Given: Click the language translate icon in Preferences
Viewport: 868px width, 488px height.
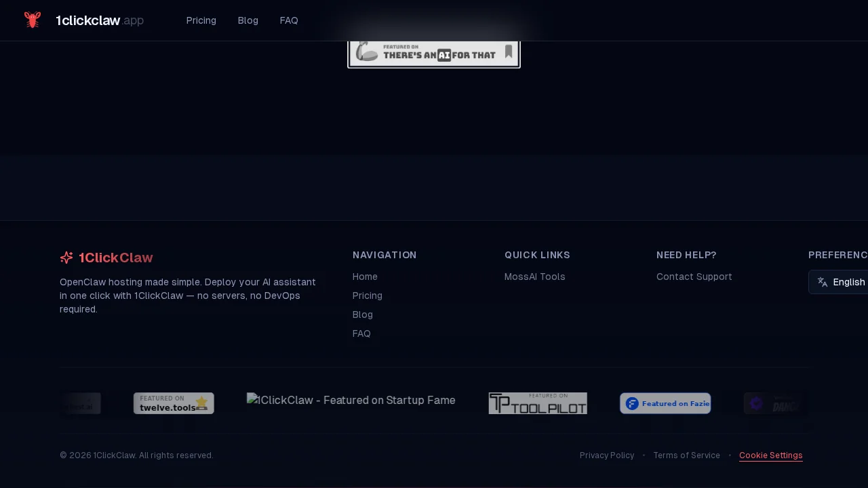Looking at the screenshot, I should point(823,282).
